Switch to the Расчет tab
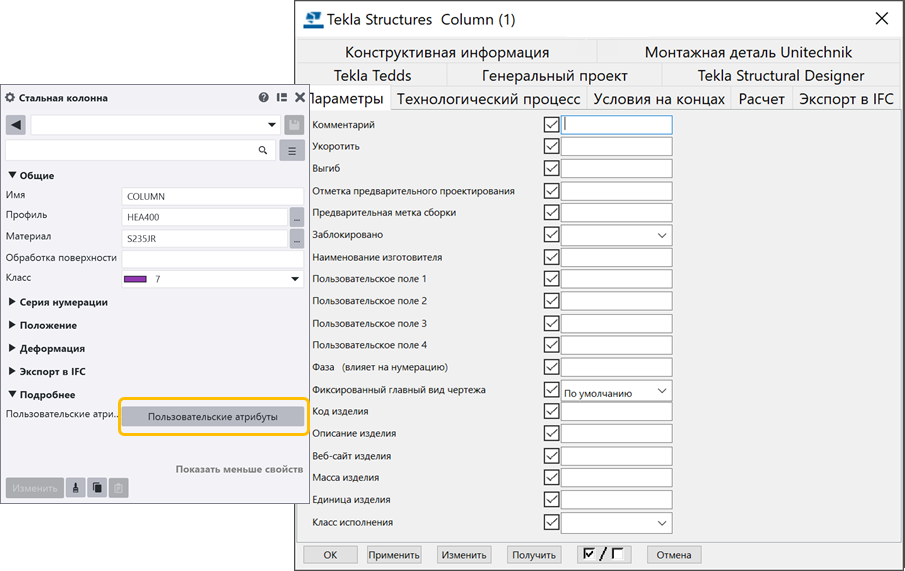Screen dimensions: 905x571 point(761,99)
